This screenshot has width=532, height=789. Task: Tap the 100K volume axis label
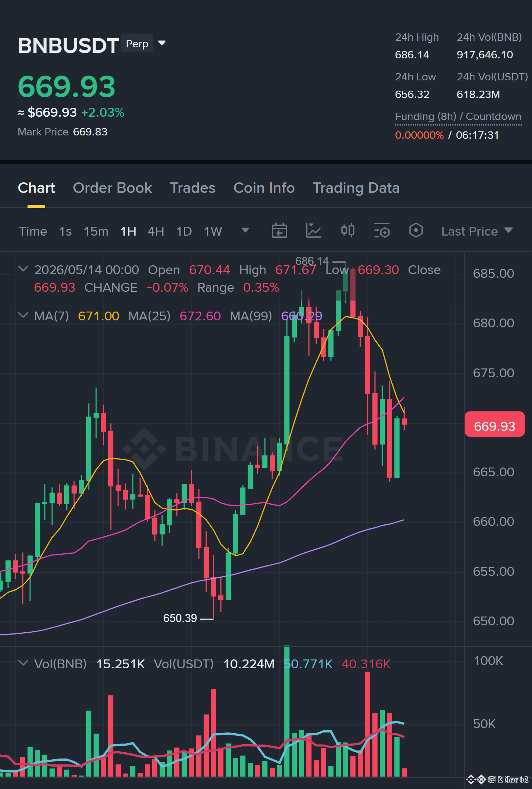pyautogui.click(x=488, y=661)
